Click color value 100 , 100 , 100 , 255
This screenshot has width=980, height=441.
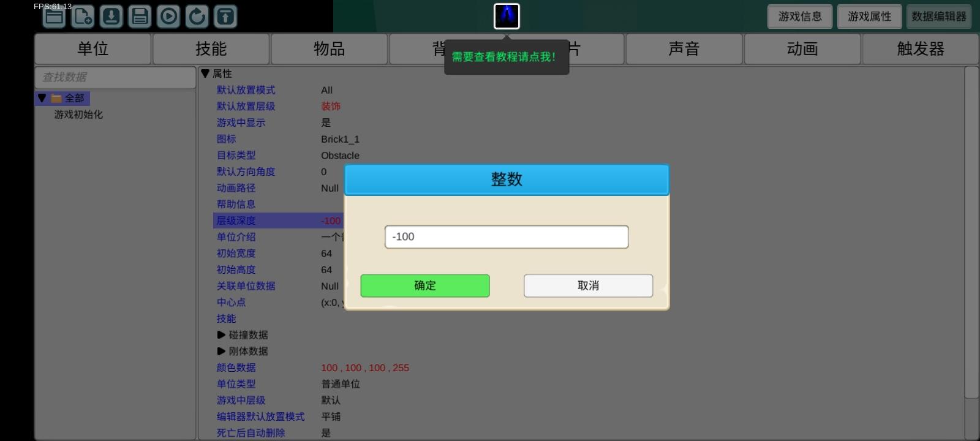tap(365, 368)
